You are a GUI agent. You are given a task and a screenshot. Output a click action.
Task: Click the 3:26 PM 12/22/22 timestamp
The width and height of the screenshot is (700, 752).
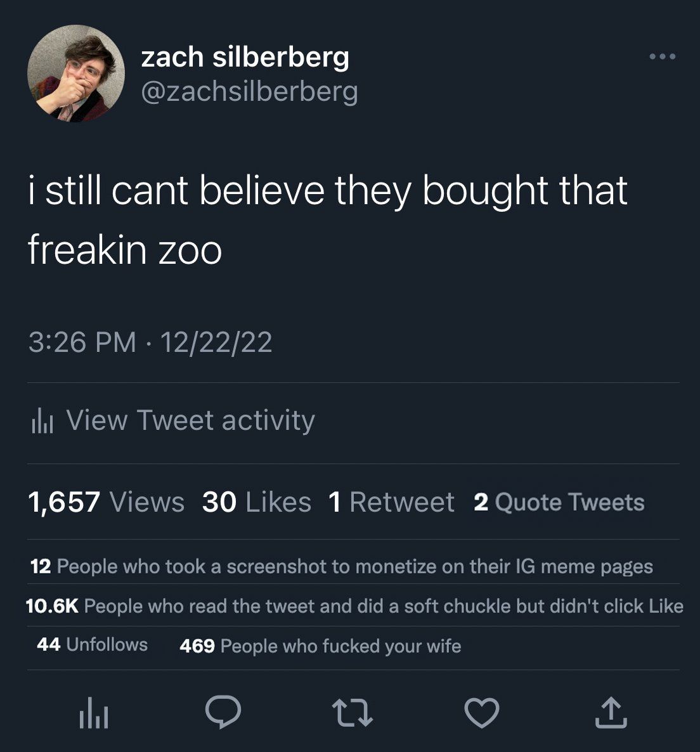pos(150,342)
